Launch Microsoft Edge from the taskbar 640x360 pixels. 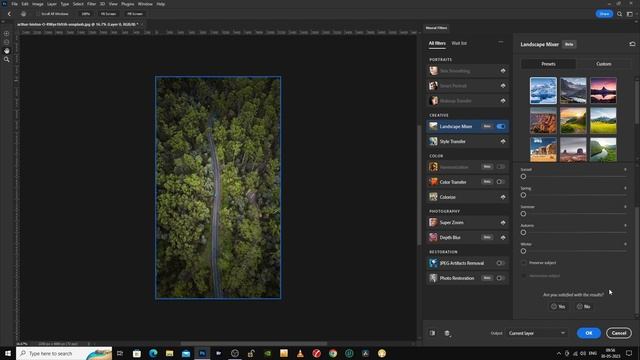tap(153, 353)
